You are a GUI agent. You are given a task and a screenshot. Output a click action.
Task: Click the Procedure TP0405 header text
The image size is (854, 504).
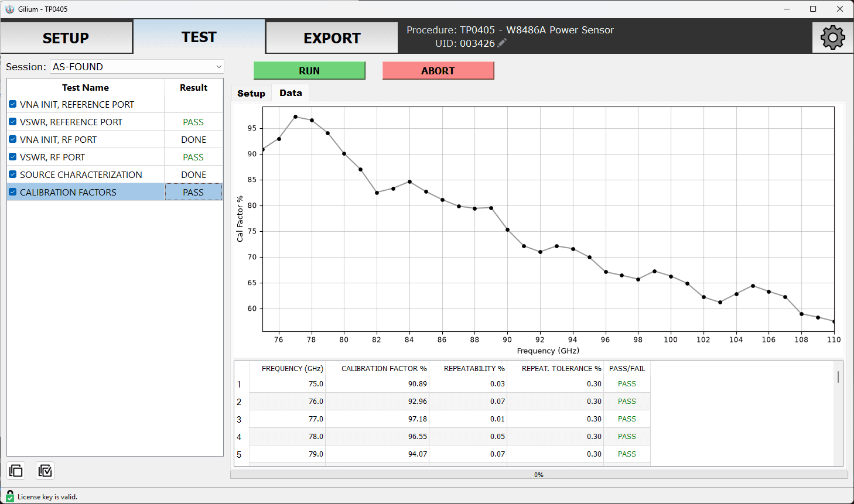pos(510,30)
